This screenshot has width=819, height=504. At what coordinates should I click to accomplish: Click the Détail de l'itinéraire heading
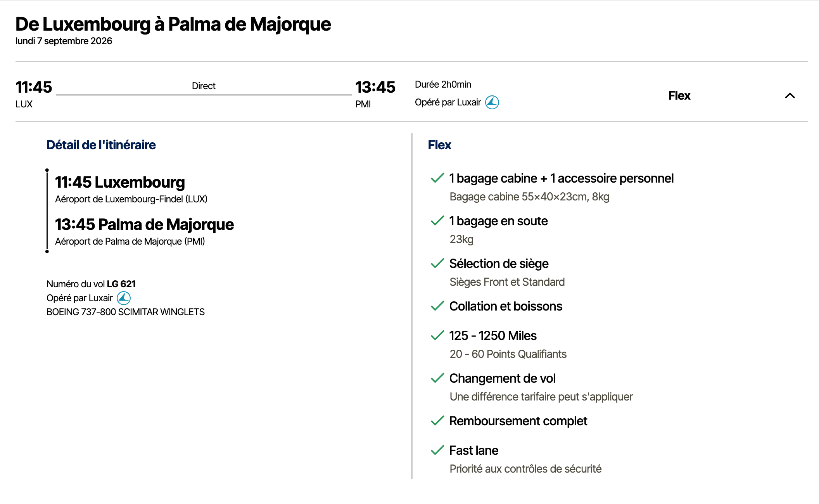(101, 145)
